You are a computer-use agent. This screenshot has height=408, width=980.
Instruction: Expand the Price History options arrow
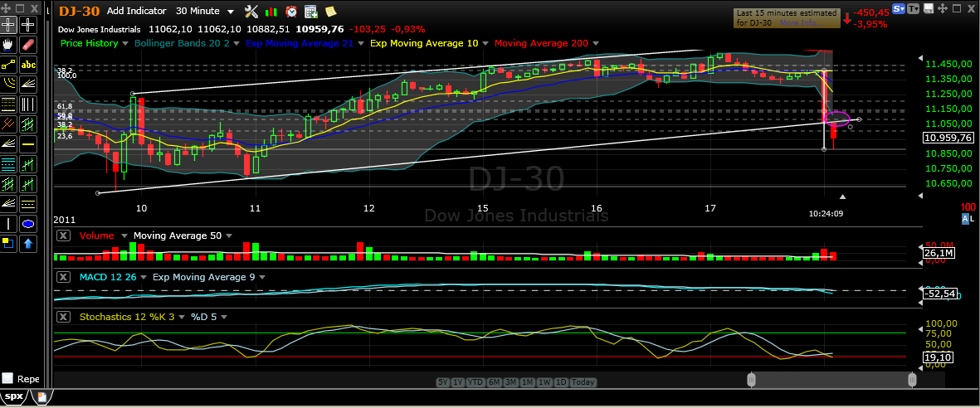[125, 44]
